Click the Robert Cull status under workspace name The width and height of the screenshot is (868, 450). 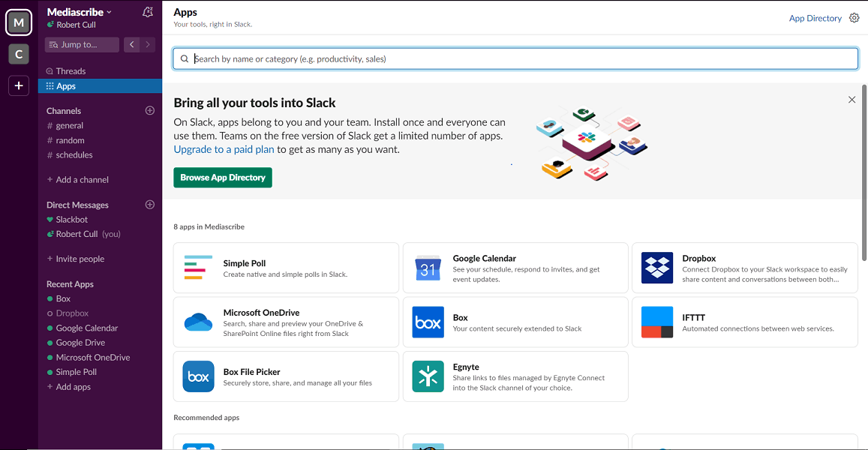tap(71, 25)
